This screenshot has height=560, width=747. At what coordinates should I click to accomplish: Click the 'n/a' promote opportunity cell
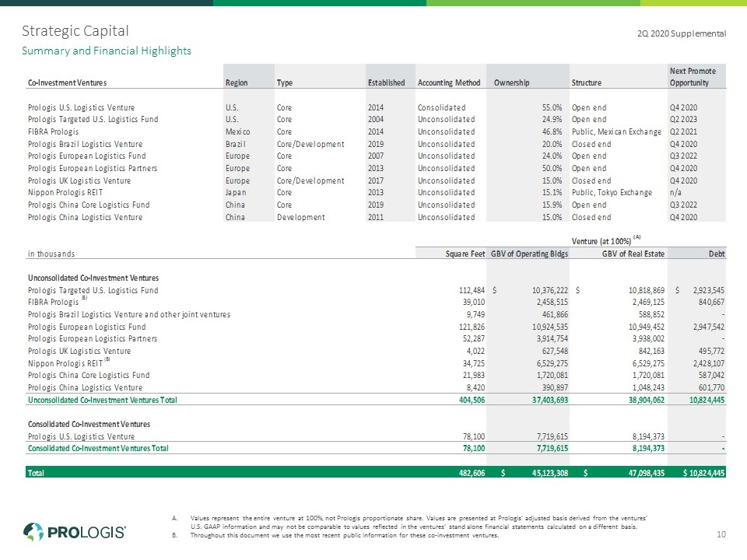[675, 192]
